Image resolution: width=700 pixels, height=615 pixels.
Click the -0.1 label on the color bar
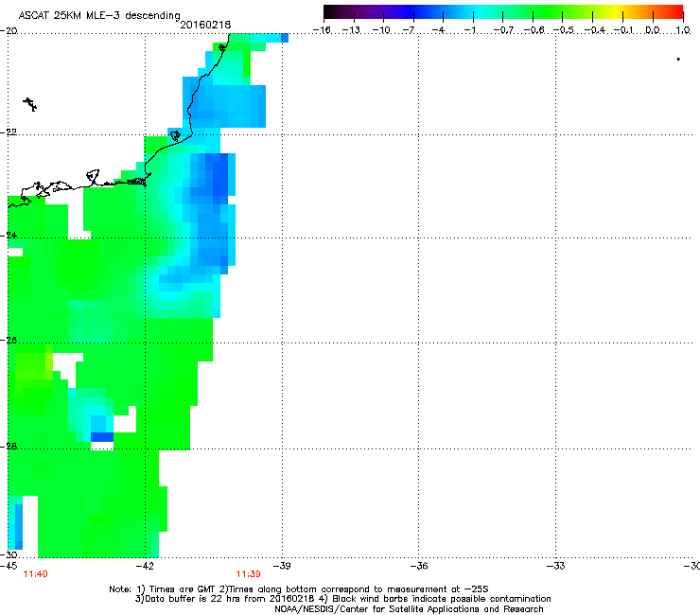click(x=624, y=30)
